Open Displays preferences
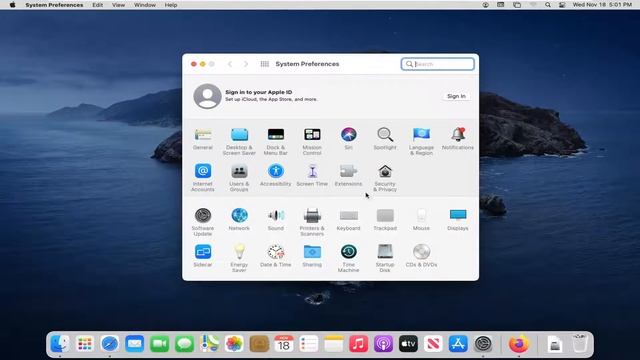Image resolution: width=640 pixels, height=360 pixels. click(x=458, y=220)
